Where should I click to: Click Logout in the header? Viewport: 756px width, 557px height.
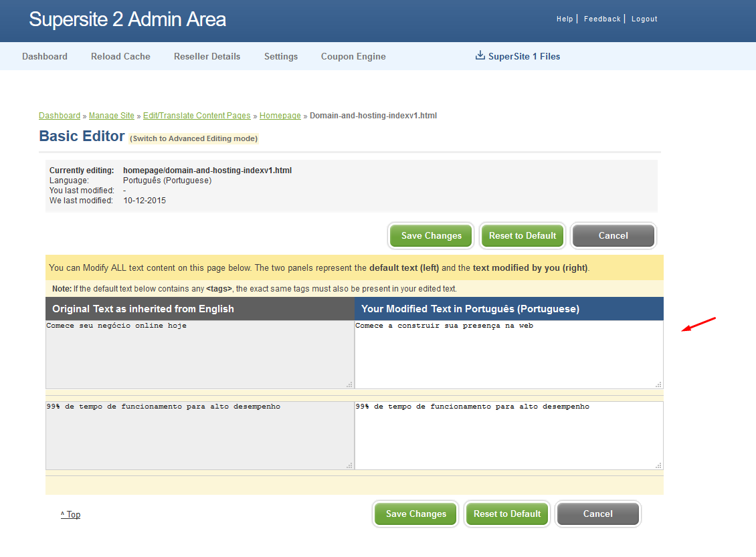644,19
